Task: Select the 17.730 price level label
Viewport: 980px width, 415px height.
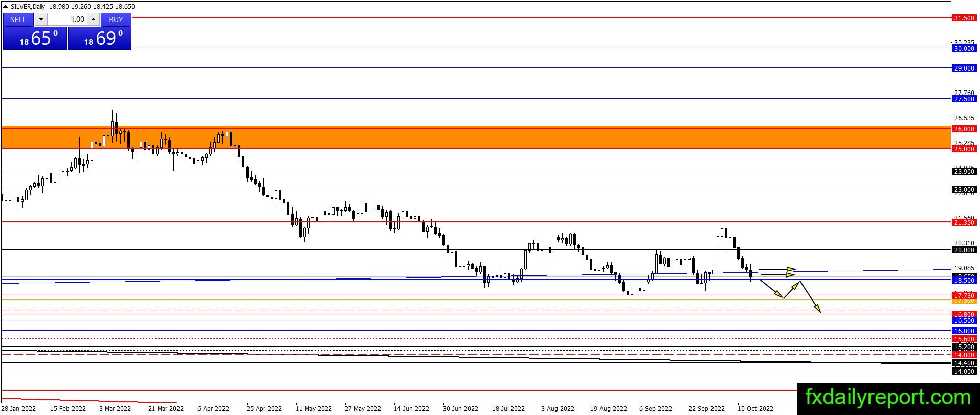Action: (x=964, y=295)
